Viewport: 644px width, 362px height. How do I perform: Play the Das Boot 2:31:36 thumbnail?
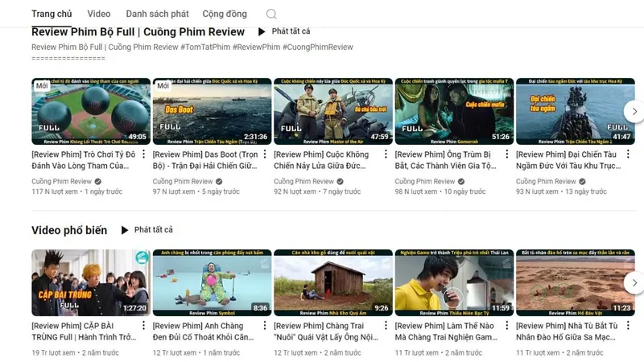tap(212, 111)
